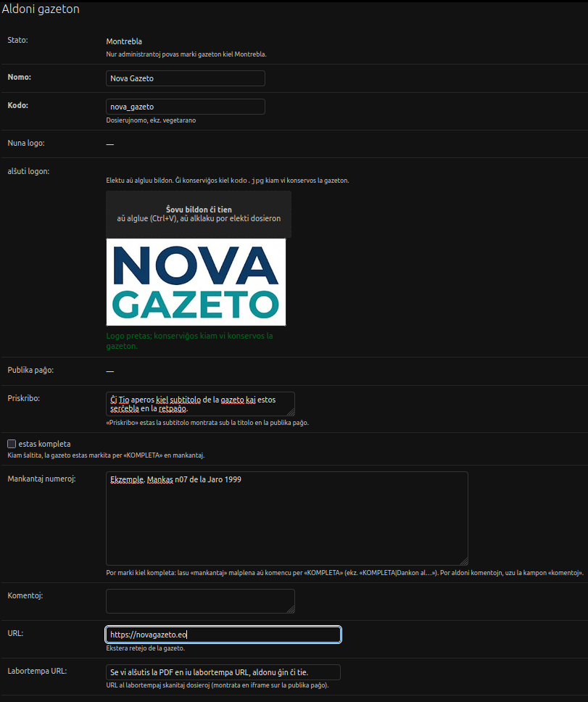Click the '«Priskribo» estas la subtitolo' hint text

207,422
